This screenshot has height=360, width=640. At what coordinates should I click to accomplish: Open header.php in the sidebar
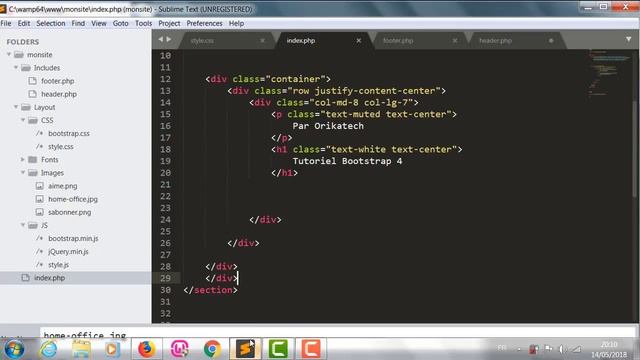click(x=59, y=94)
